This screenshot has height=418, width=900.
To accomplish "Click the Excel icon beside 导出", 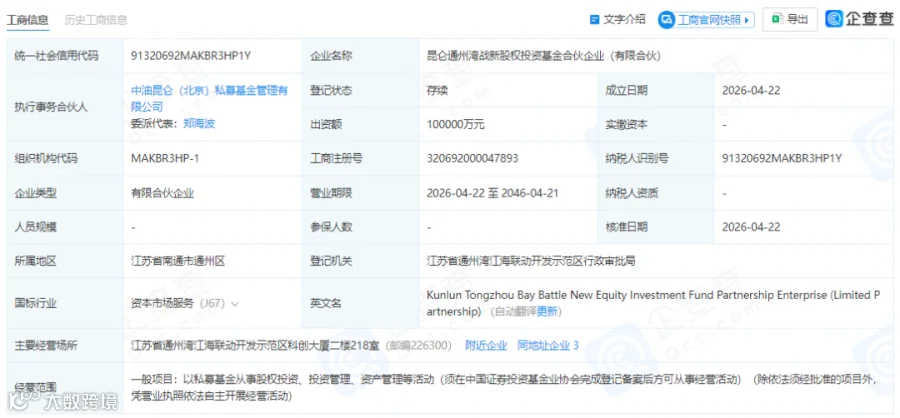I will pos(777,19).
